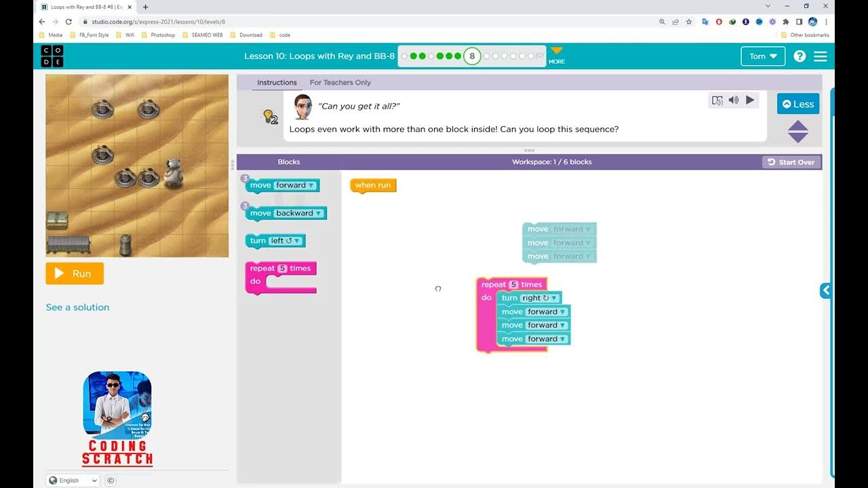Open toolbox move forward direction dropdown
This screenshot has width=868, height=488.
tap(296, 185)
